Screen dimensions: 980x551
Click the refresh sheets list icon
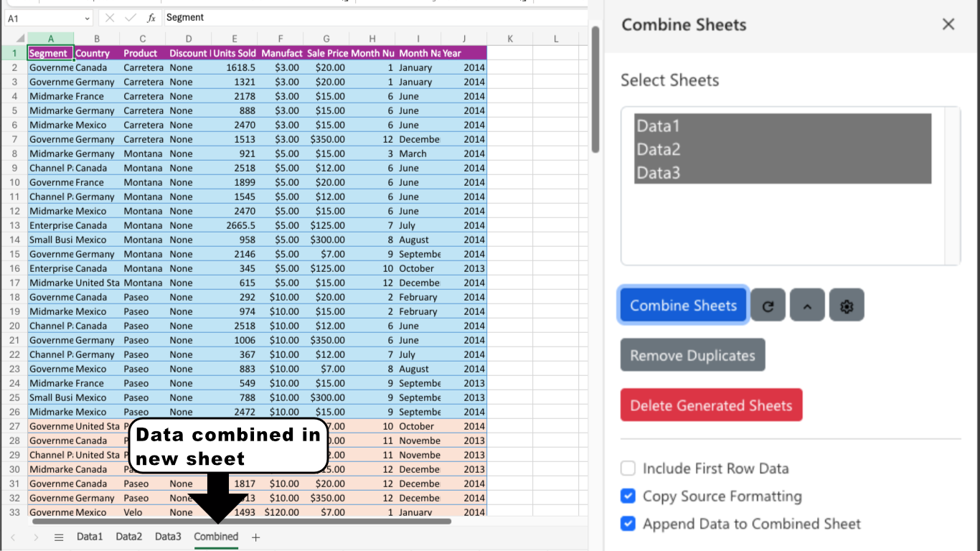coord(768,306)
